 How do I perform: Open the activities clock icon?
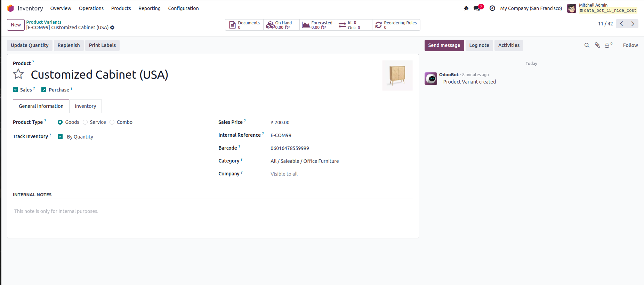492,8
